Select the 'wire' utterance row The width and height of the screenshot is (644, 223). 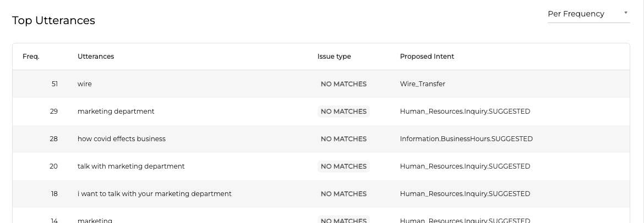coord(85,84)
